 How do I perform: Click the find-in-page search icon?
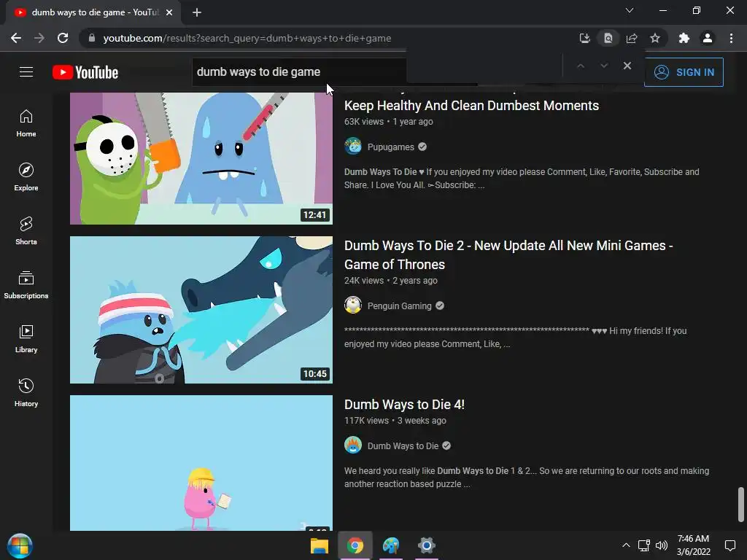[x=608, y=38]
